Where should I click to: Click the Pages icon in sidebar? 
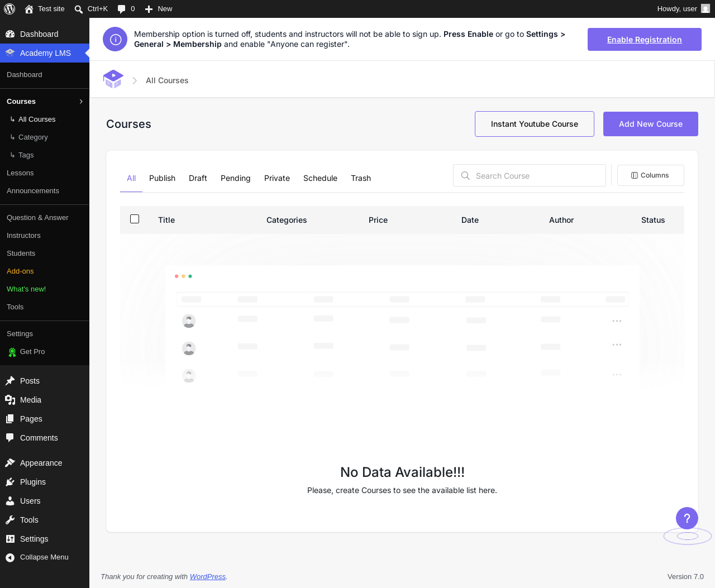tap(10, 419)
